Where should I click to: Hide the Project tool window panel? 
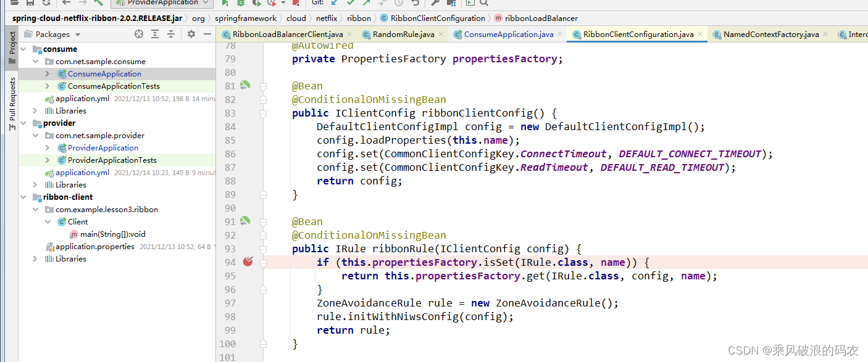click(x=207, y=34)
